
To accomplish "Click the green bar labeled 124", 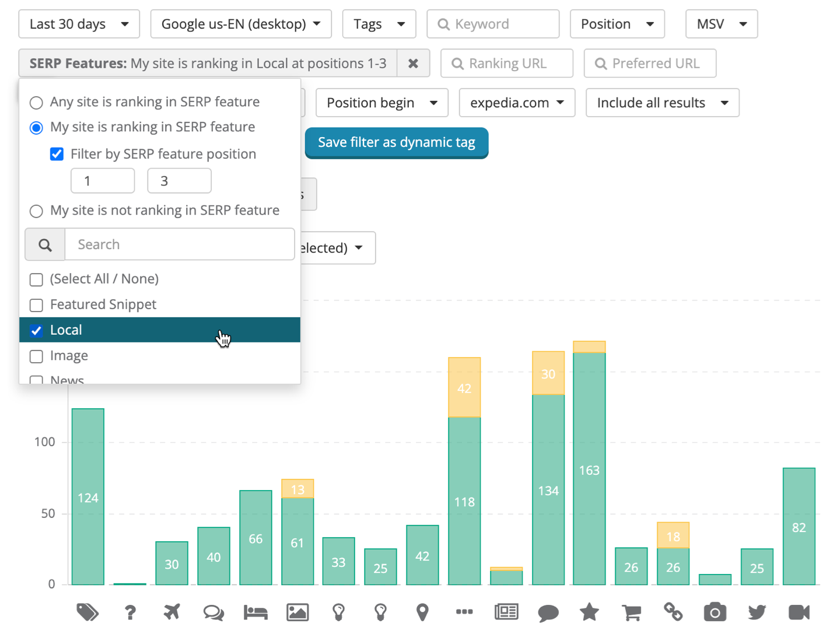I will (88, 497).
